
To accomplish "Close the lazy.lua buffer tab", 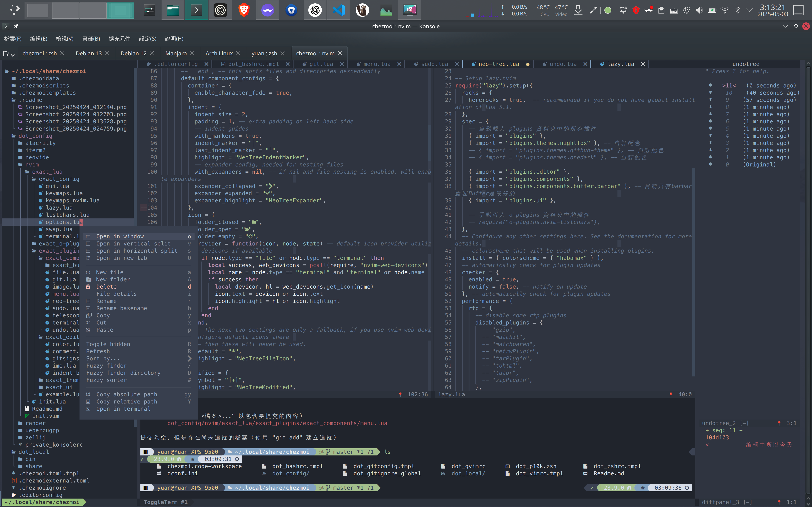I will pyautogui.click(x=643, y=64).
